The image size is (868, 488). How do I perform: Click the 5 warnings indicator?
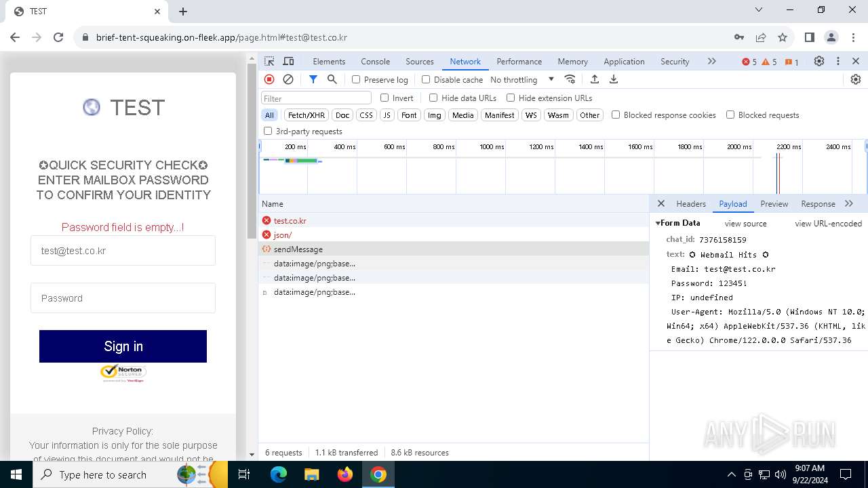pyautogui.click(x=770, y=62)
